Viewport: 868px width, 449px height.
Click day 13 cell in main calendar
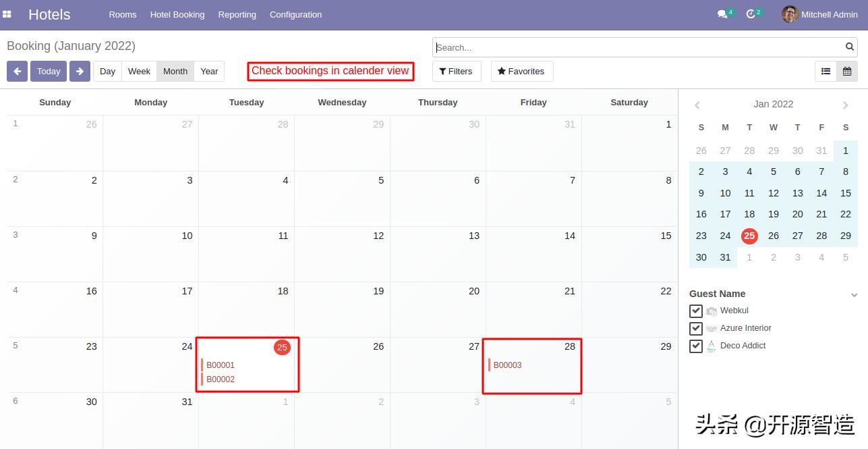pos(438,254)
